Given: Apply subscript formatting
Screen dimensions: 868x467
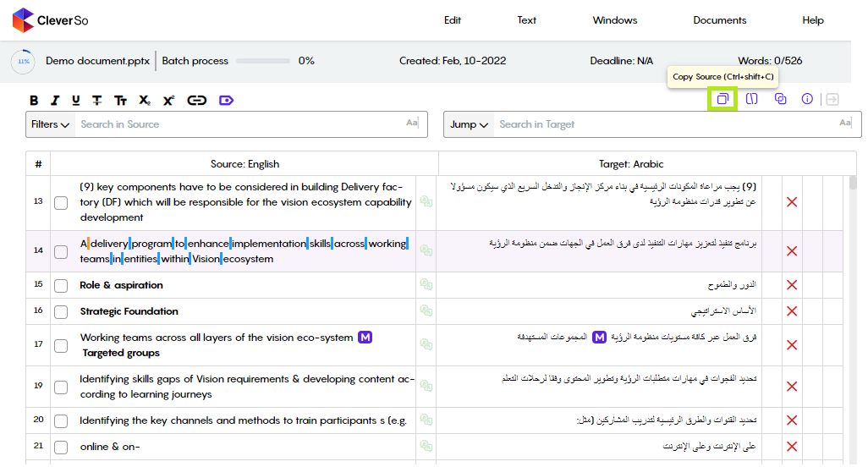Looking at the screenshot, I should [145, 100].
